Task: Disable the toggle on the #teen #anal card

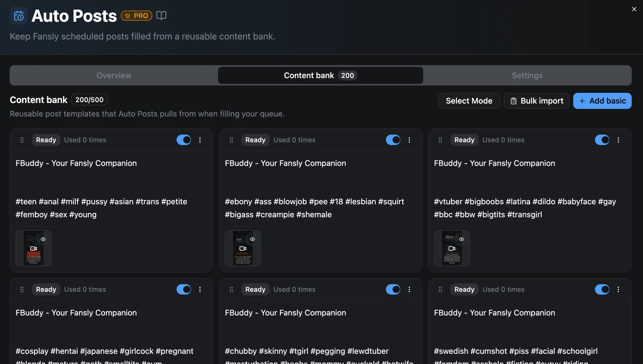Action: pos(184,140)
